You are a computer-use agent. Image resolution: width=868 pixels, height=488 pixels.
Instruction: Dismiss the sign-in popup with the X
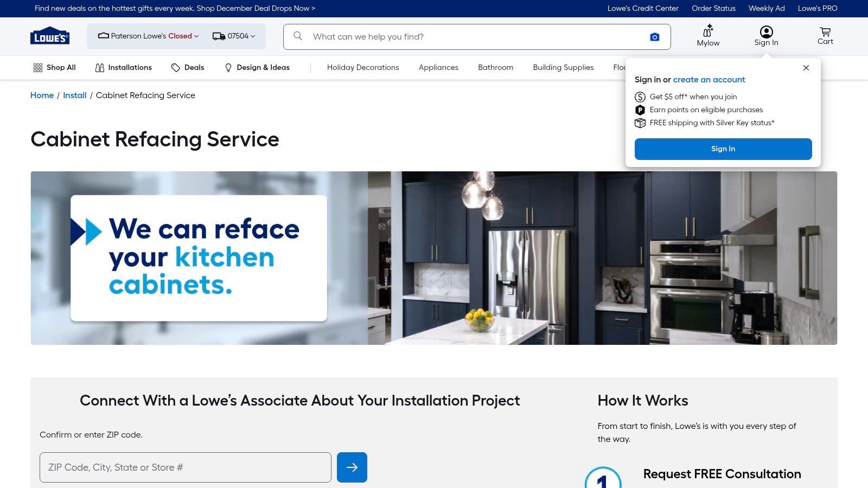(x=806, y=68)
